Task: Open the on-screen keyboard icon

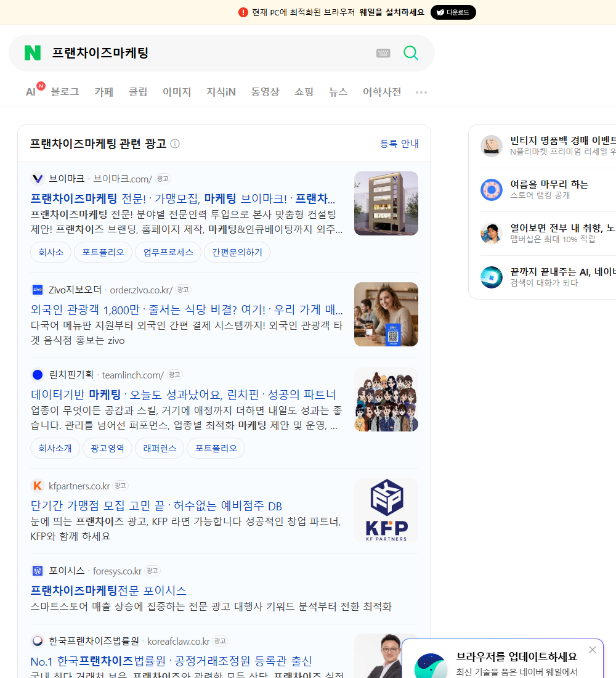Action: click(383, 53)
